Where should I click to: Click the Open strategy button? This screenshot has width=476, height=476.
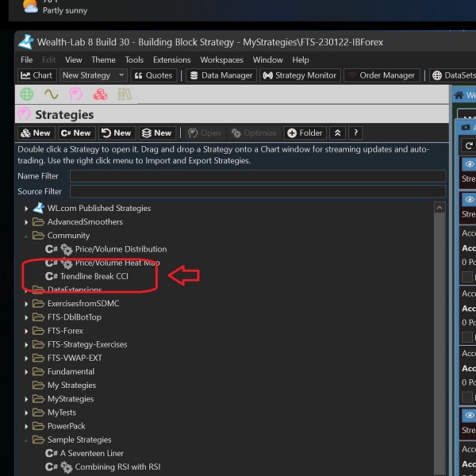pos(205,133)
